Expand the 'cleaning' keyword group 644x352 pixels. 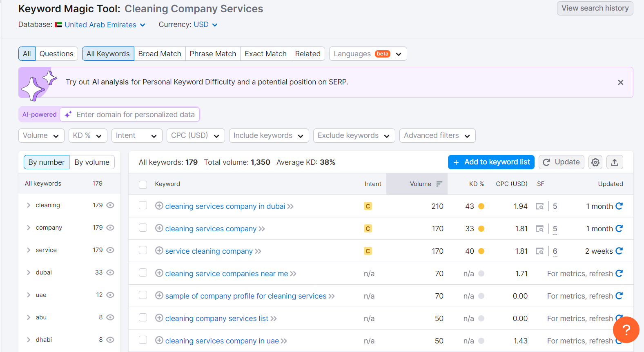(x=29, y=205)
